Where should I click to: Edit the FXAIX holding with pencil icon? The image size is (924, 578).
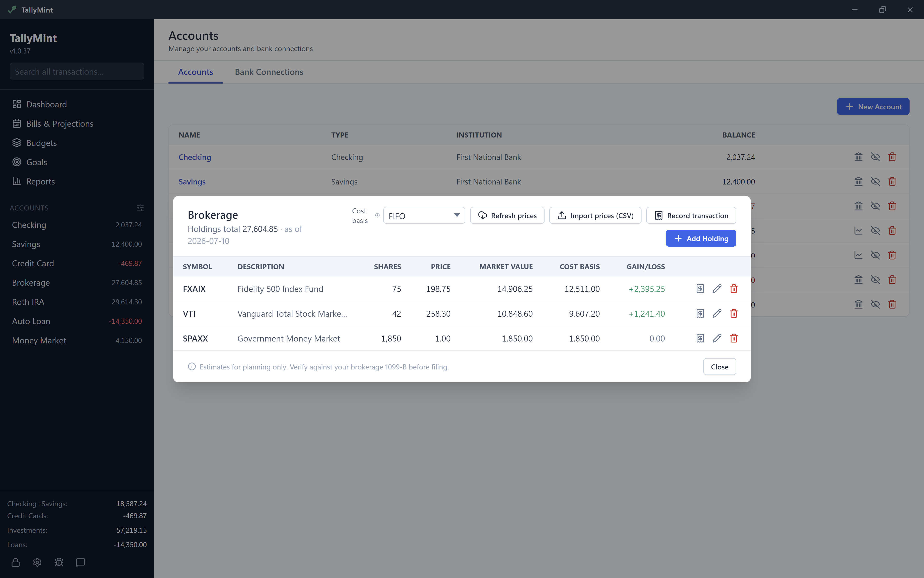[x=717, y=289]
